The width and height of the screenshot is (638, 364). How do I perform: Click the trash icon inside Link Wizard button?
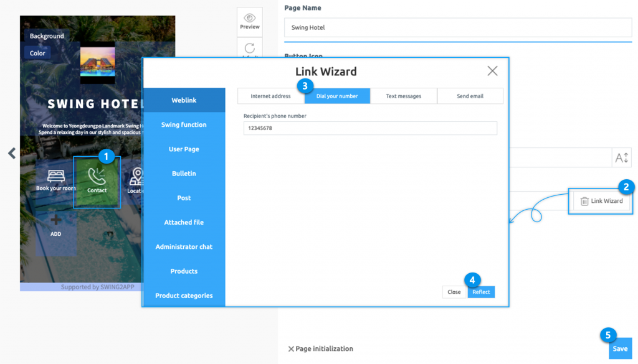[584, 200]
